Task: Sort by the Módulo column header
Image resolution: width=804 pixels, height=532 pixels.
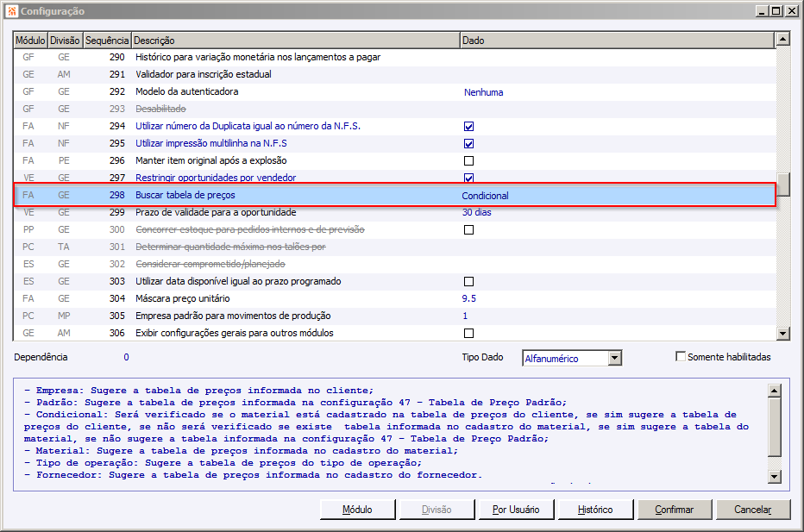Action: point(30,41)
